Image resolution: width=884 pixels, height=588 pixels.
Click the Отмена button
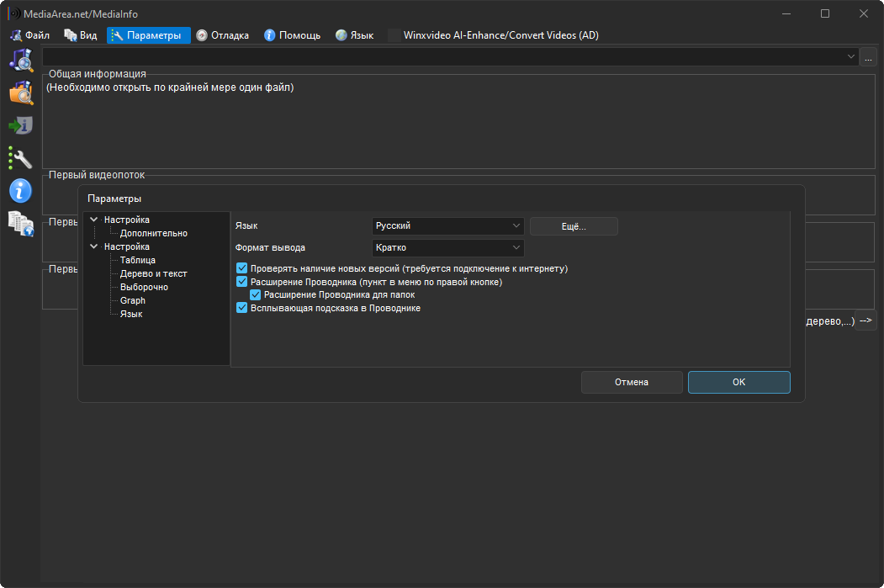tap(631, 382)
